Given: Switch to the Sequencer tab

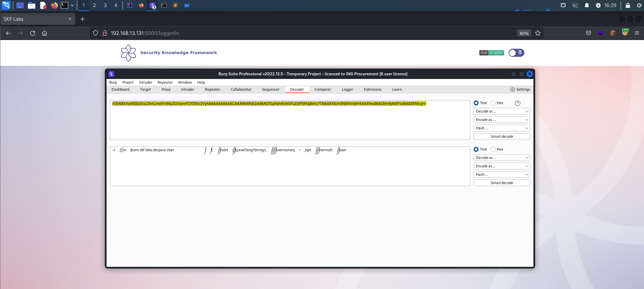Looking at the screenshot, I should pyautogui.click(x=271, y=89).
